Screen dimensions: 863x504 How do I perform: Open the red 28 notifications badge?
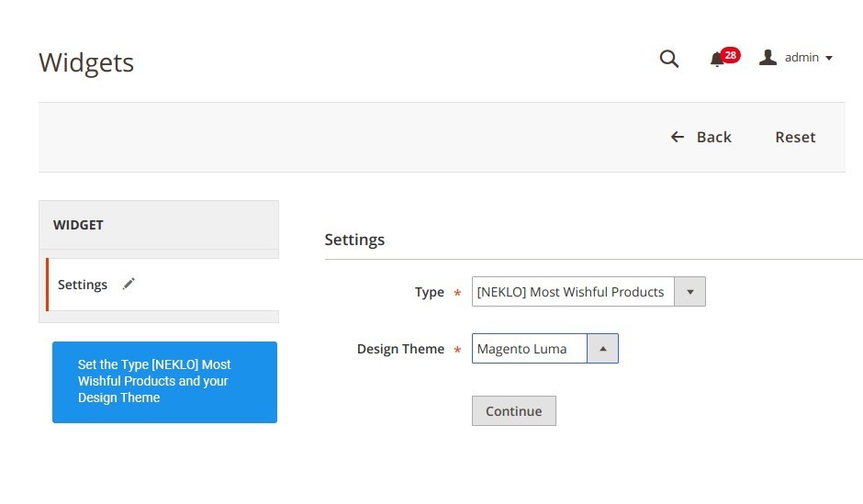click(x=731, y=55)
